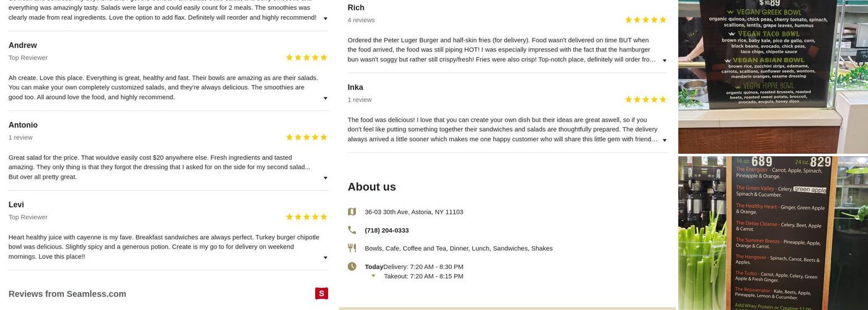Expand Andrew's full review text
The image size is (868, 310).
tap(325, 98)
